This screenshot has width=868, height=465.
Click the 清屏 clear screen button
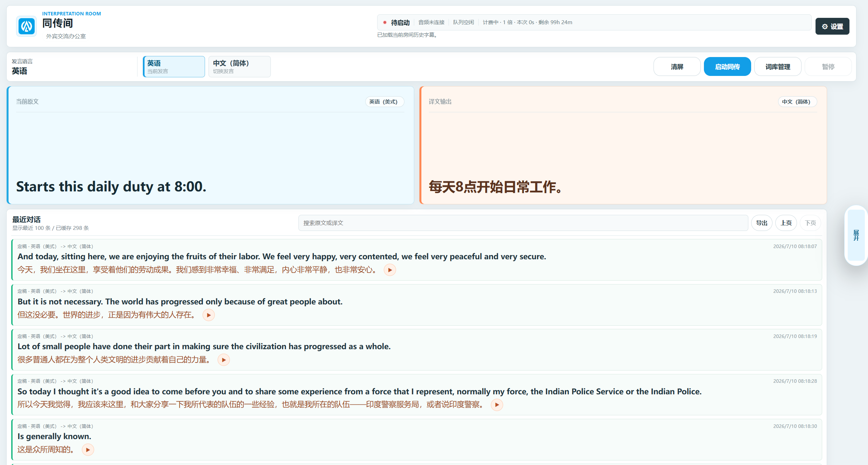click(x=677, y=66)
